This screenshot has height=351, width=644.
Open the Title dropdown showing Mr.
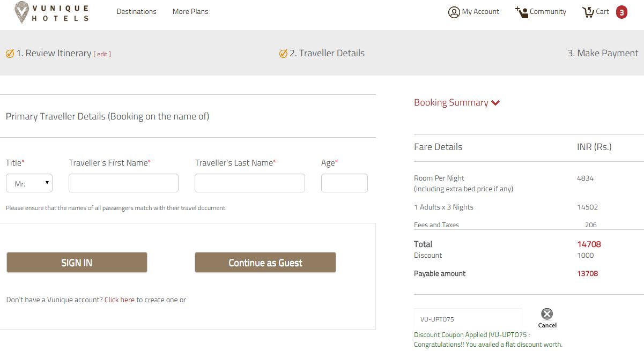pos(29,183)
